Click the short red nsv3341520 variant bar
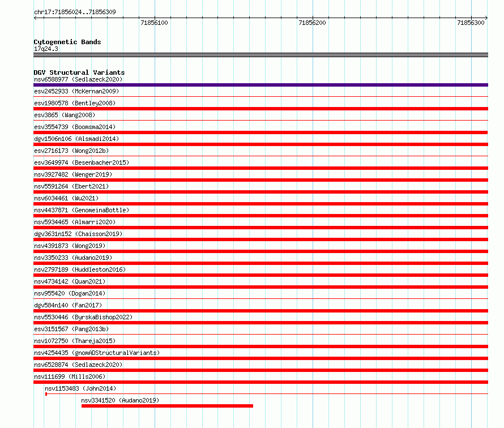 [x=167, y=406]
